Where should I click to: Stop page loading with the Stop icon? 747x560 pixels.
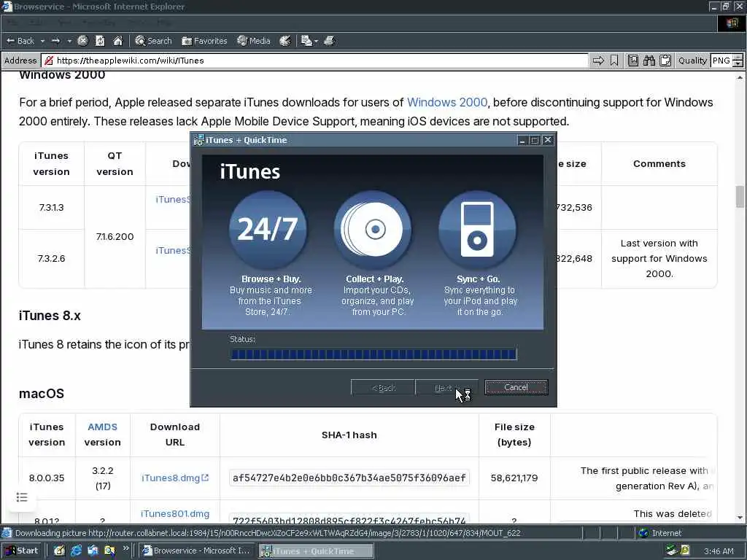click(x=82, y=41)
